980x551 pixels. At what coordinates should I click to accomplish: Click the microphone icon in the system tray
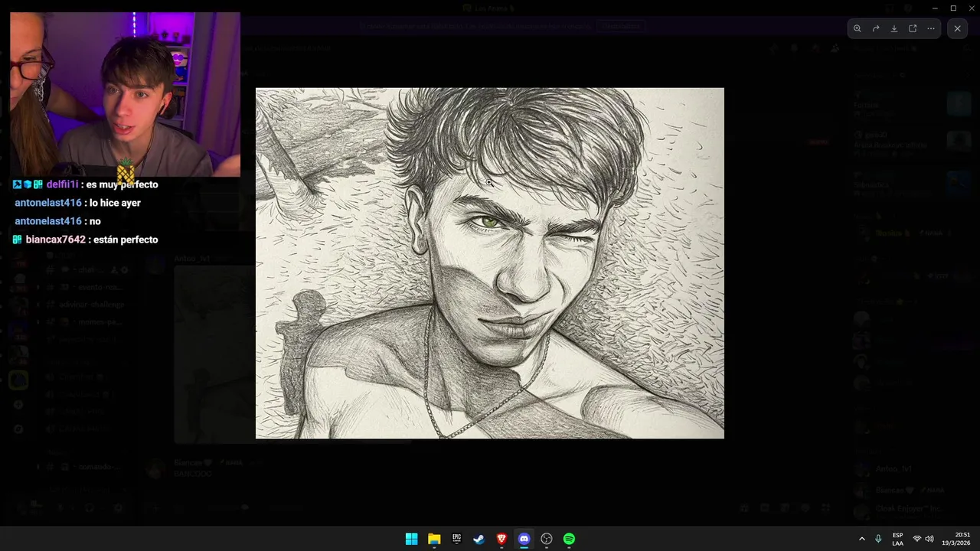point(878,539)
